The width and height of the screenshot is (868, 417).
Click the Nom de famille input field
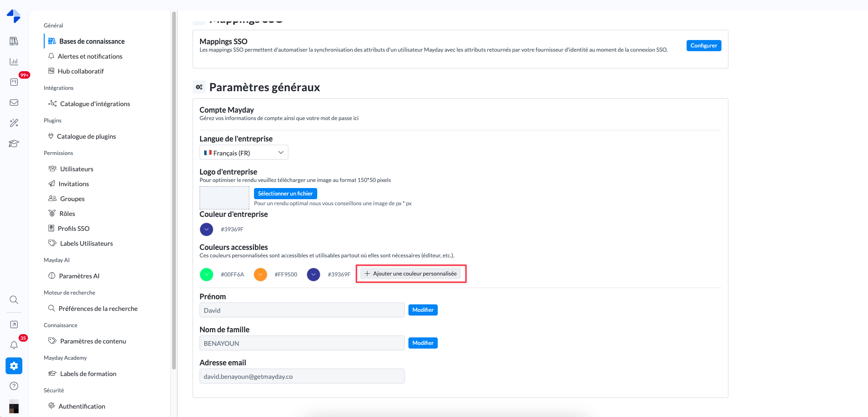[302, 343]
